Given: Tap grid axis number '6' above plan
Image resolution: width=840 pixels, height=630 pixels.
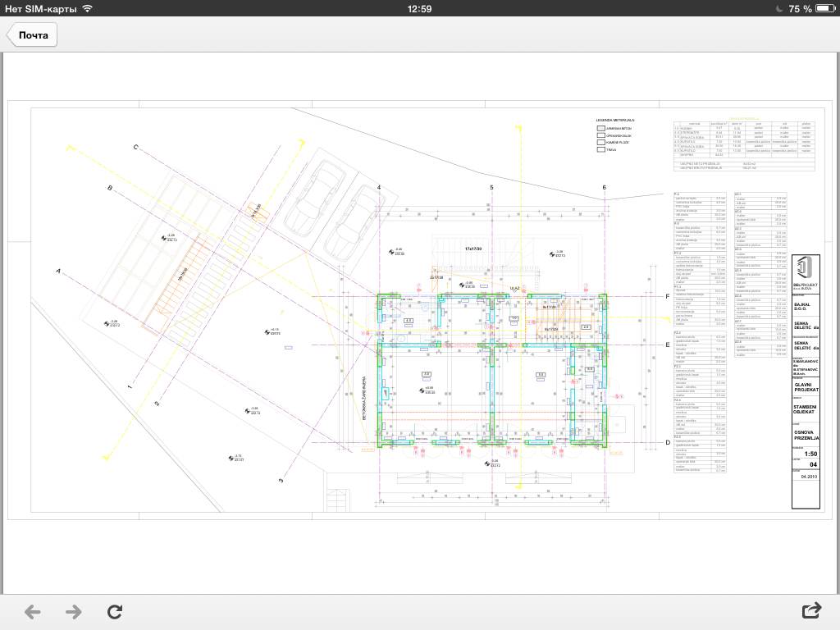Looking at the screenshot, I should [604, 188].
